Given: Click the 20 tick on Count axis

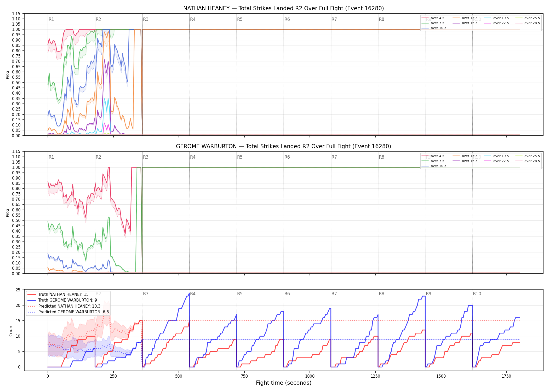Looking at the screenshot, I should click(x=18, y=305).
